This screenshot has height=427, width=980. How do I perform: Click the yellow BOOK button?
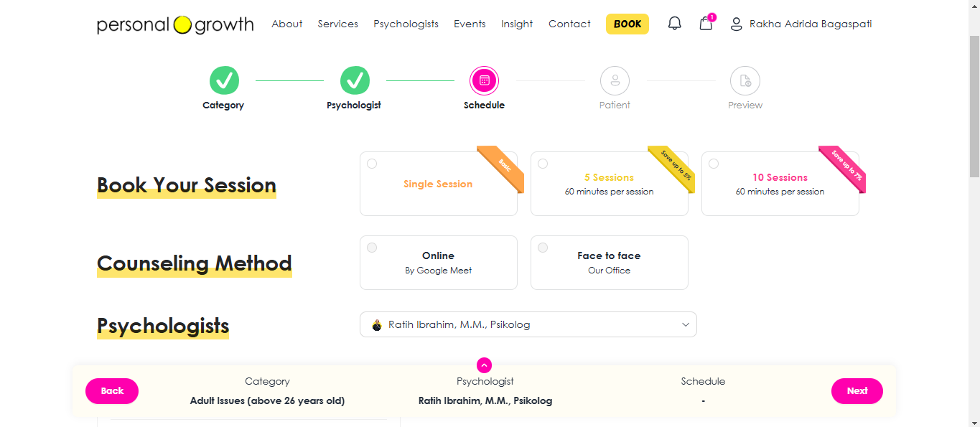point(627,24)
